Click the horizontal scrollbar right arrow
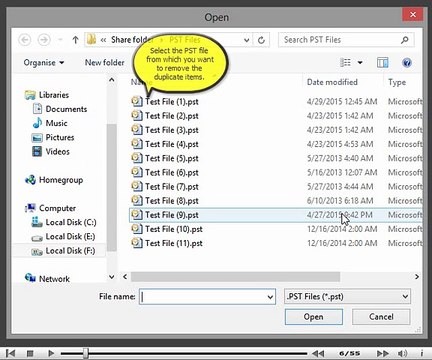Viewport: 432px width, 360px height. tap(417, 277)
